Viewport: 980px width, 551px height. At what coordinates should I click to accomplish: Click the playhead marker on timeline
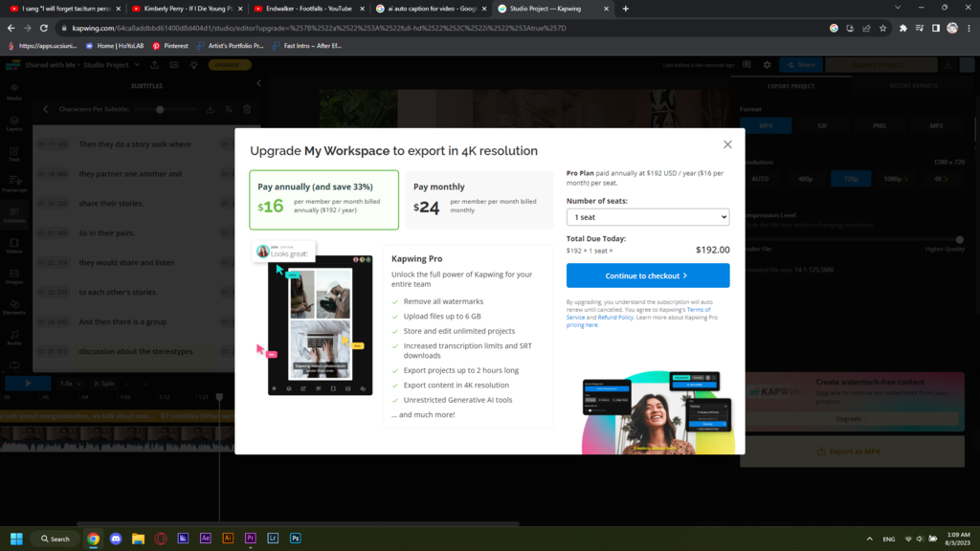(x=219, y=397)
